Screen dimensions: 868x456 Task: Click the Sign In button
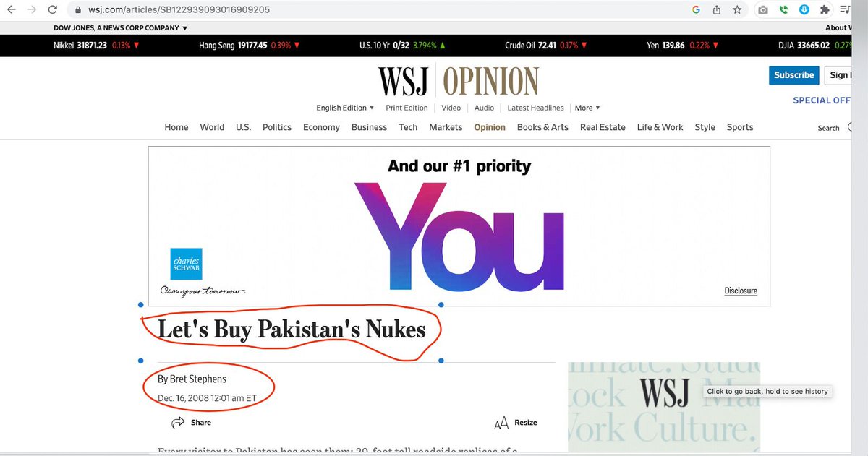coord(838,75)
